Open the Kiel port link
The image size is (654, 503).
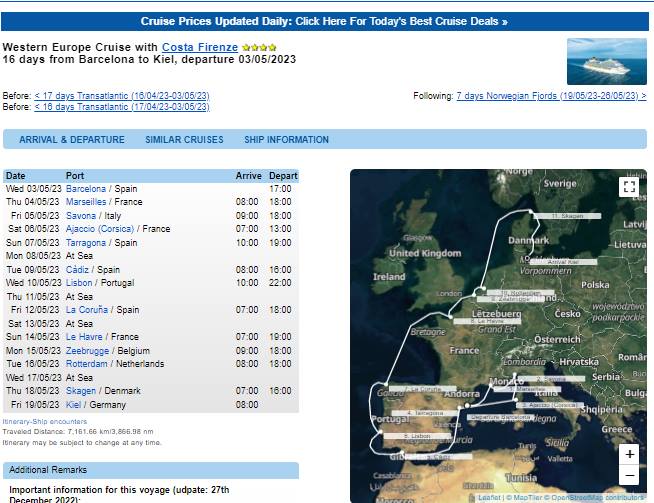pyautogui.click(x=73, y=405)
